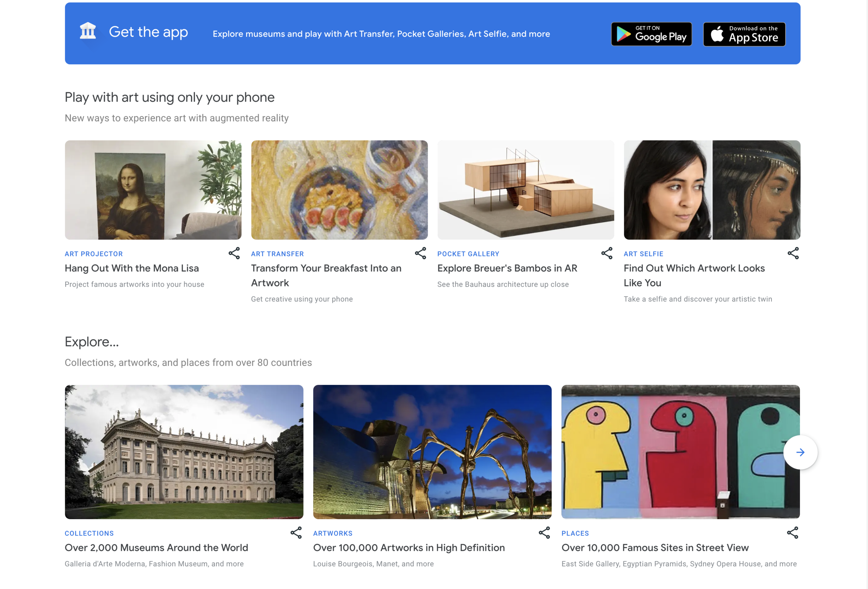Open Over 2,000 Museums Around the World
868x589 pixels.
[157, 548]
